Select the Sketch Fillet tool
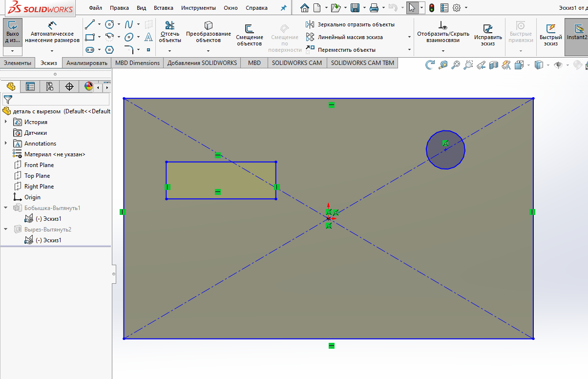The width and height of the screenshot is (588, 379). point(129,49)
